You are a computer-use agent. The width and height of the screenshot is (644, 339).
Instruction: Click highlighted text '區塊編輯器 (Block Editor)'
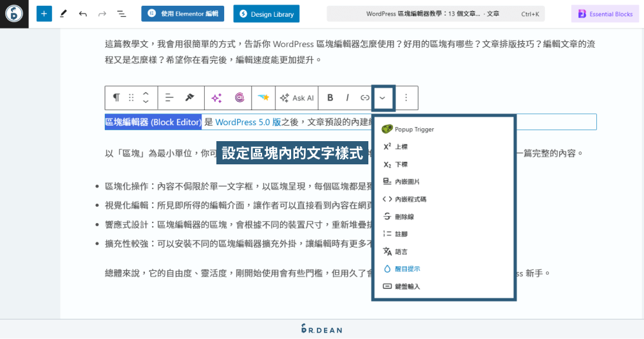pyautogui.click(x=153, y=122)
